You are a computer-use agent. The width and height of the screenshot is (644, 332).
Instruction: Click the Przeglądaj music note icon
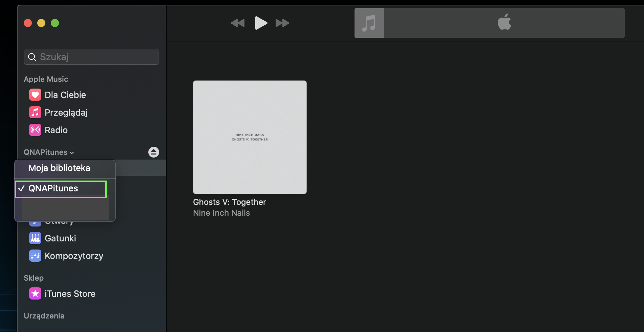35,112
